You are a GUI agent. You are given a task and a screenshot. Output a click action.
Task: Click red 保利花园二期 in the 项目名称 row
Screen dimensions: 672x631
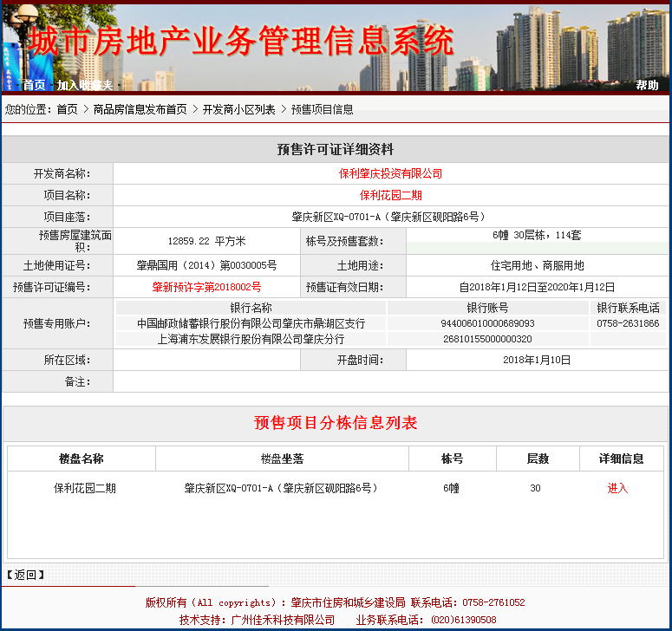390,195
